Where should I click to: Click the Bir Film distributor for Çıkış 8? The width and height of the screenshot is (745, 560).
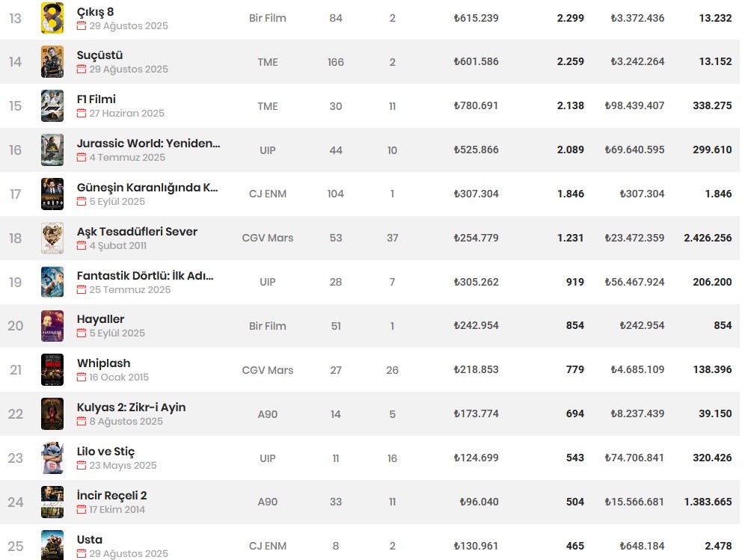click(x=268, y=18)
